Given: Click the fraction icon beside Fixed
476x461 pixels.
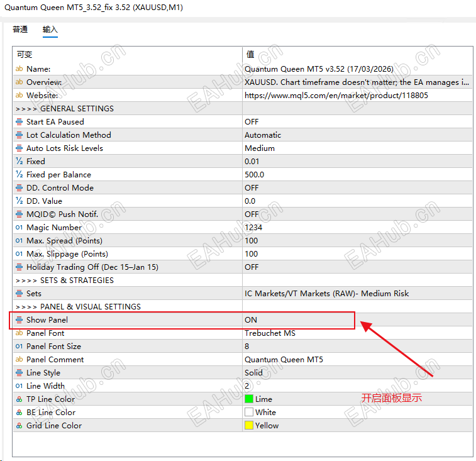Looking at the screenshot, I should point(19,161).
